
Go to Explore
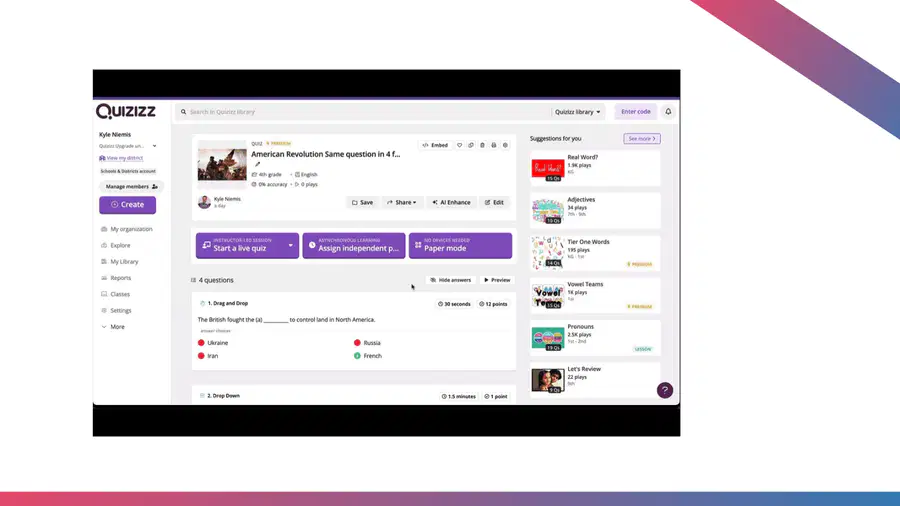[x=120, y=245]
